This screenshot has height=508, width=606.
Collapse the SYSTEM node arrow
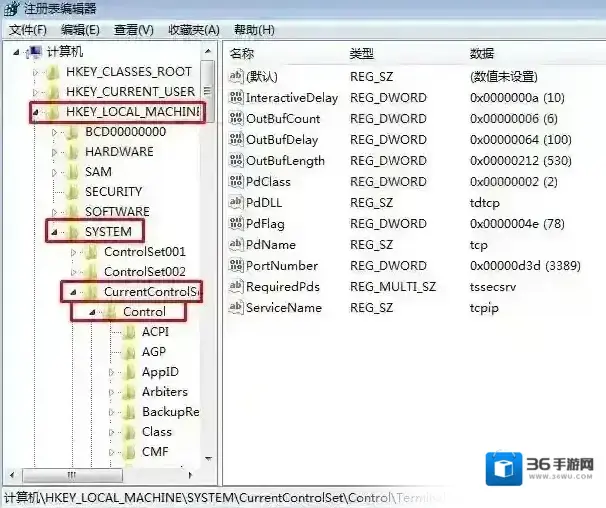[x=54, y=232]
